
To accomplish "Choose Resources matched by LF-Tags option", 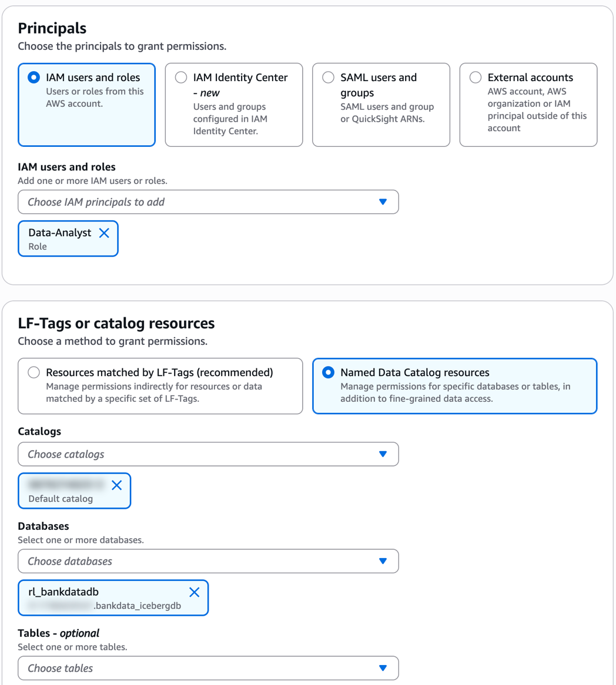I will click(x=34, y=372).
